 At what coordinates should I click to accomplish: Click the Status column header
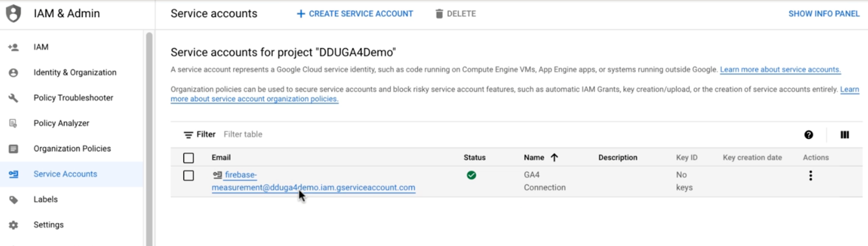coord(475,158)
